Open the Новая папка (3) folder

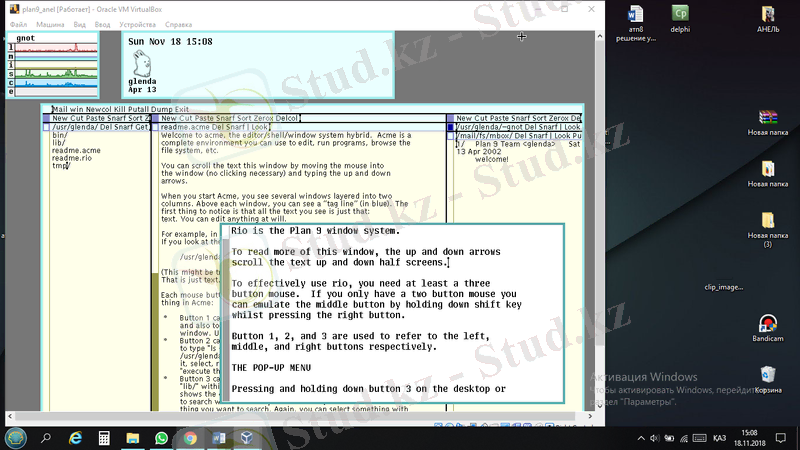pos(768,230)
